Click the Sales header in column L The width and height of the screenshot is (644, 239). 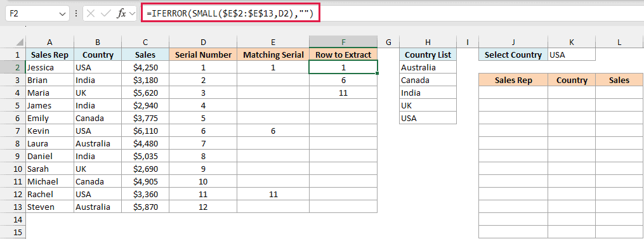click(619, 80)
